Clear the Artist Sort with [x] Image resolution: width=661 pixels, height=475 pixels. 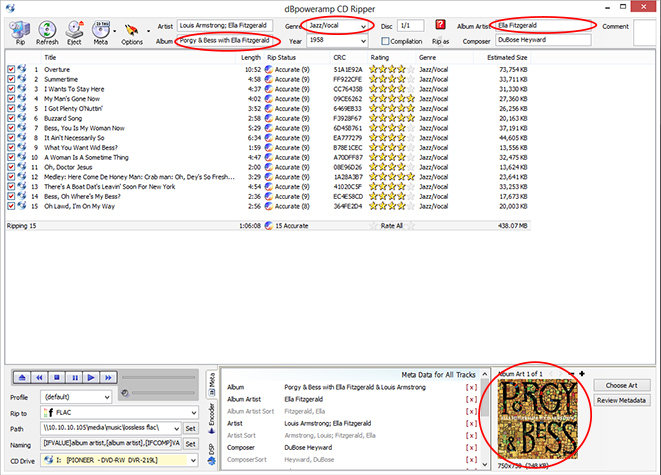click(471, 436)
